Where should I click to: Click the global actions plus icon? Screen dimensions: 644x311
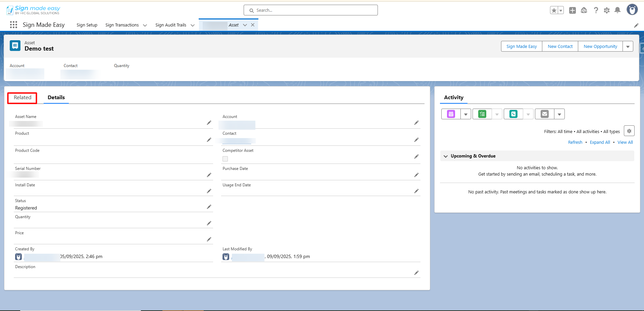click(x=573, y=10)
